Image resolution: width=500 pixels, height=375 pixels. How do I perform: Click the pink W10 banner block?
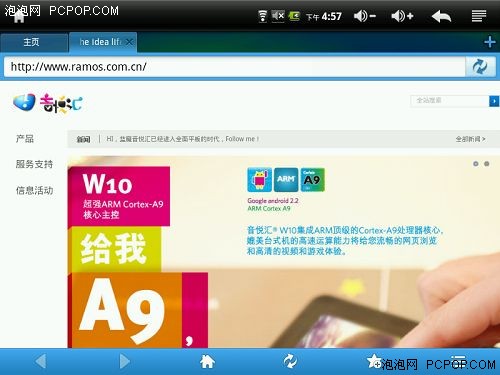[119, 196]
